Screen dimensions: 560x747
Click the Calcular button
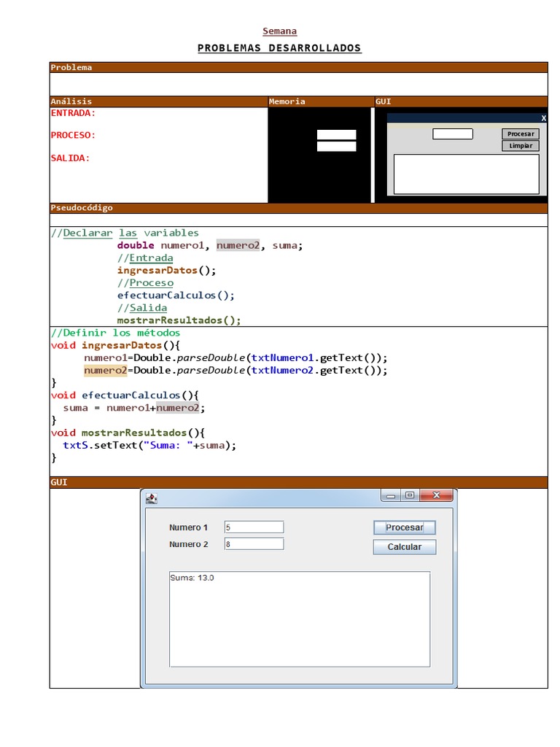(404, 547)
